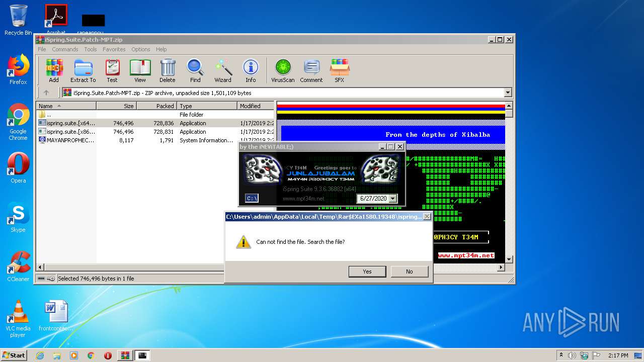Click the Chrome taskbar icon
The height and width of the screenshot is (362, 644).
point(91,355)
